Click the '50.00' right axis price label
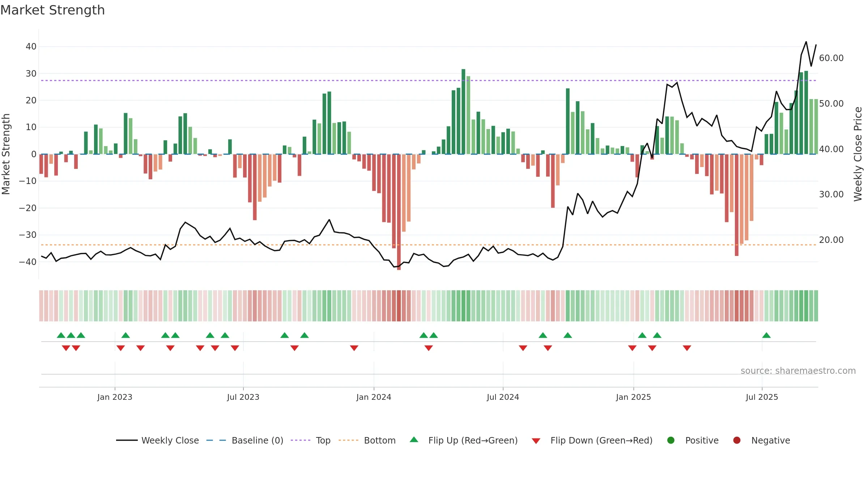The width and height of the screenshot is (868, 488). 831,104
